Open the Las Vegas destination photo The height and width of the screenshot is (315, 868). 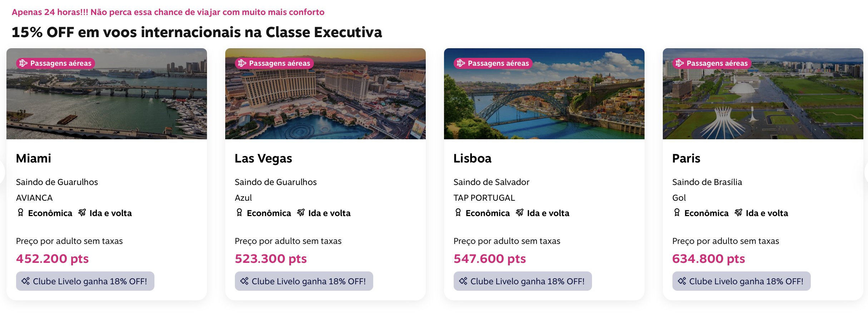[325, 94]
